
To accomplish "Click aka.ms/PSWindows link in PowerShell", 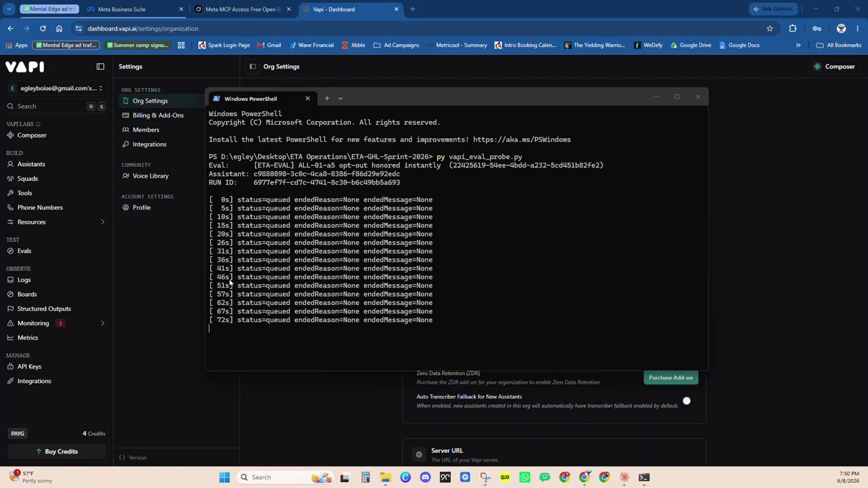I will (521, 140).
